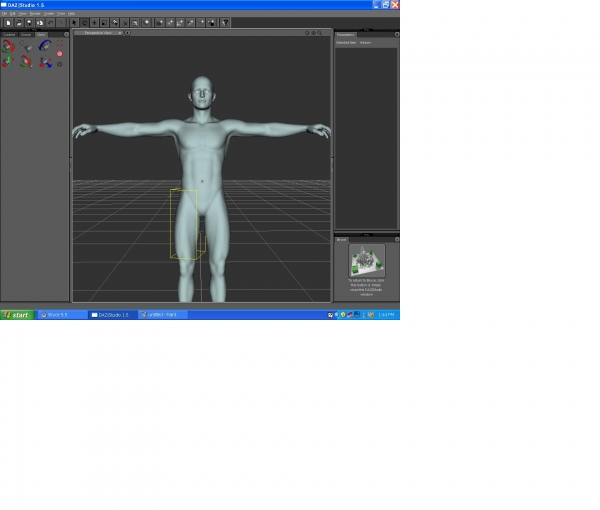Click the system tray clock
The image size is (600, 510).
coord(386,315)
